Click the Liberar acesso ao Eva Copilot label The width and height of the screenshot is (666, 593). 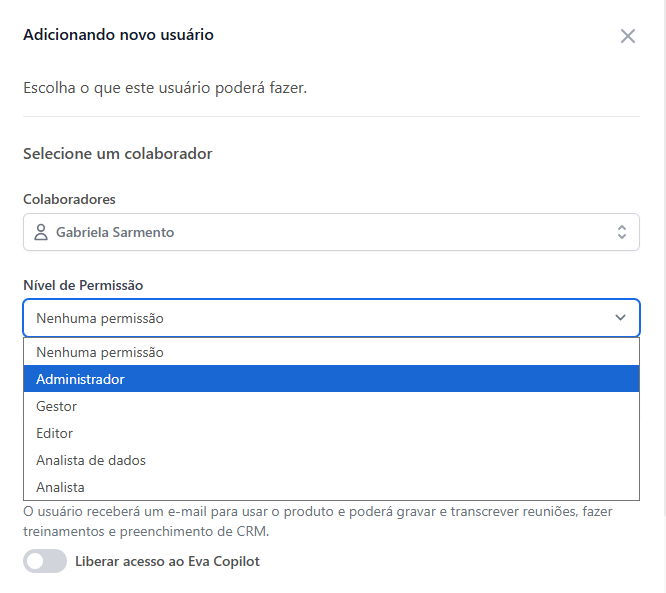tap(167, 561)
